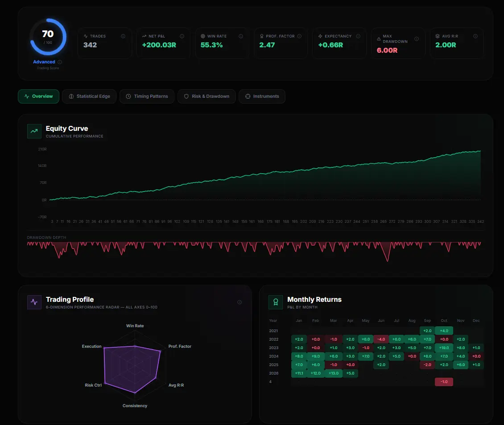Click the Trading Profile panel info icon
Screen dimensions: 504x425
tap(240, 302)
